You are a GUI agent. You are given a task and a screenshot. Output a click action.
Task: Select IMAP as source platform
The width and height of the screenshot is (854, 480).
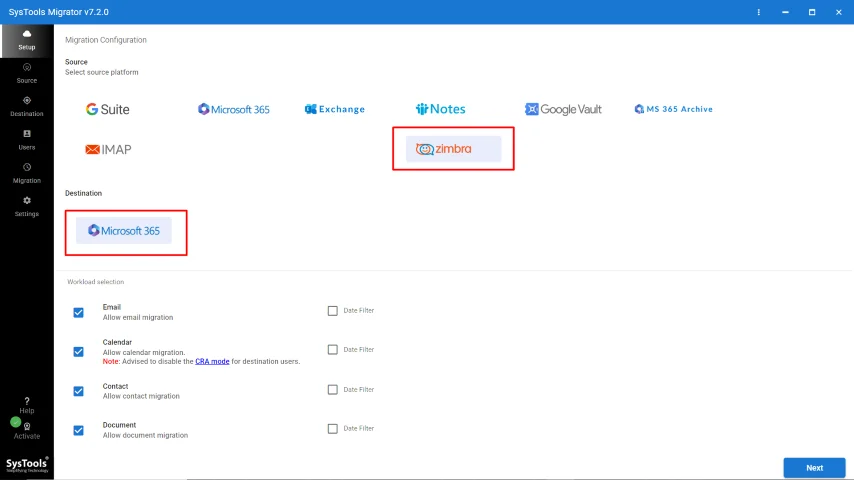coord(108,149)
